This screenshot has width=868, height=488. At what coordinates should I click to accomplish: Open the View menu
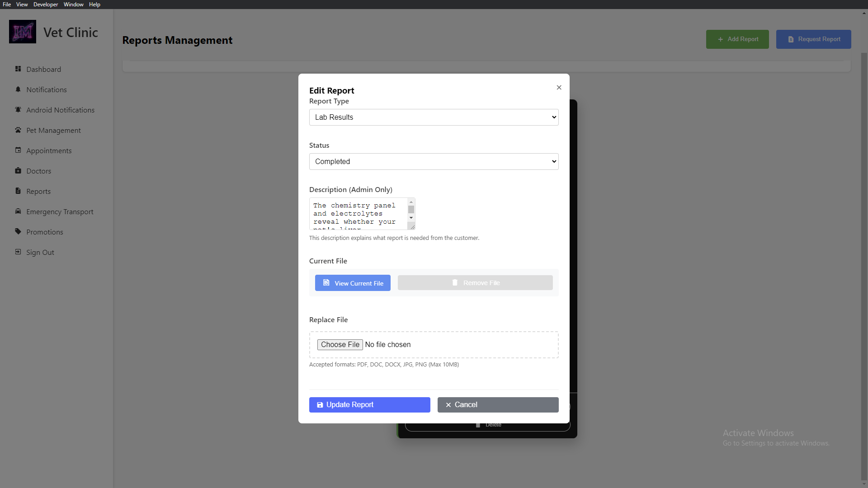21,4
